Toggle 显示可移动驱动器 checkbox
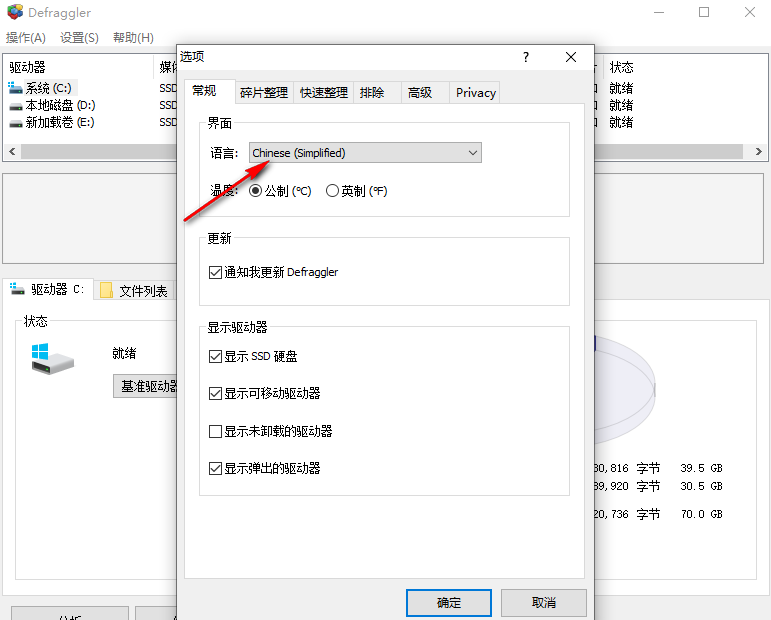Image resolution: width=771 pixels, height=620 pixels. [215, 393]
